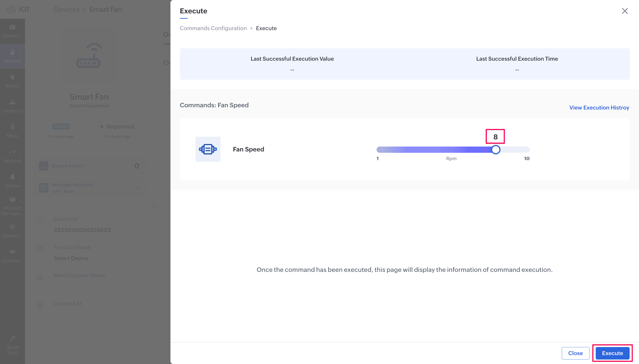The height and width of the screenshot is (364, 639).
Task: Expand the Product Management sidebar submenu
Action: pyautogui.click(x=20, y=200)
